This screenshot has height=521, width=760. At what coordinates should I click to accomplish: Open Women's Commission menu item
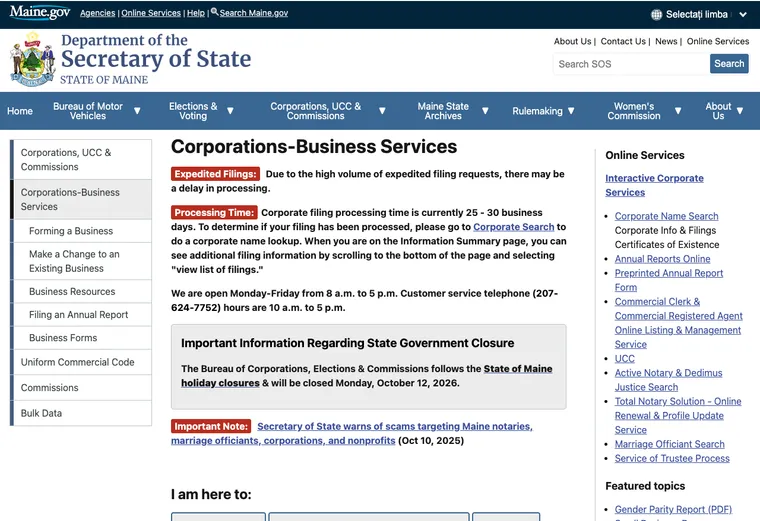coord(633,111)
